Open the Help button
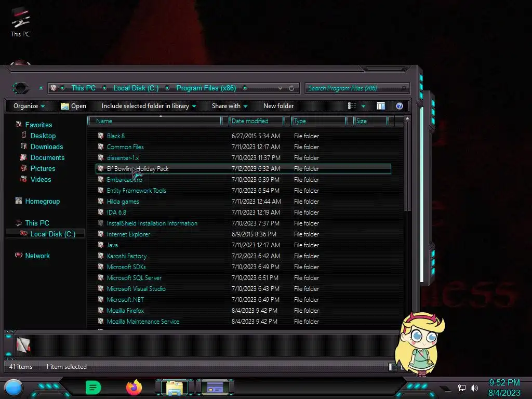The height and width of the screenshot is (399, 532). coord(400,106)
